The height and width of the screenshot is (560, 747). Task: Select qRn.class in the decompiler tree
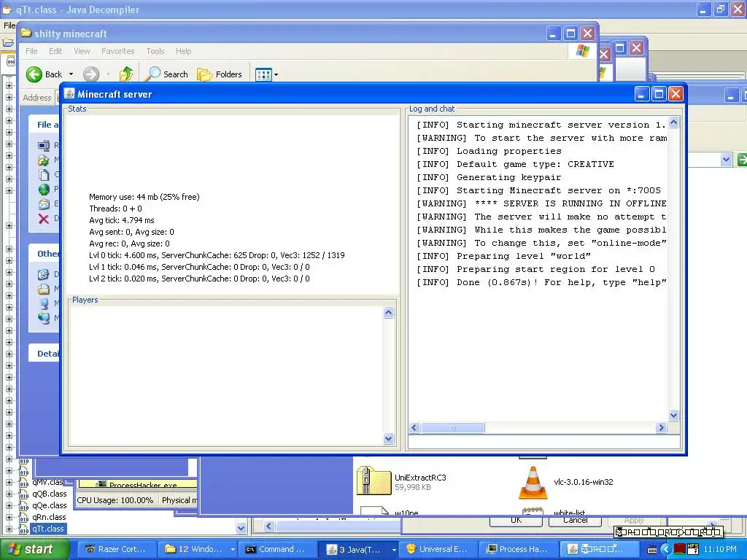[49, 517]
